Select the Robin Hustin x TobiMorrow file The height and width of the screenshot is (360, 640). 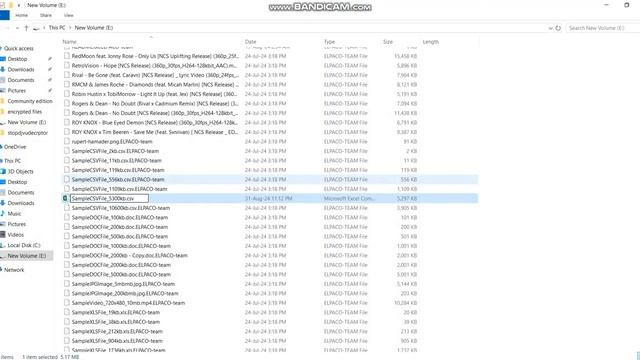pyautogui.click(x=154, y=94)
